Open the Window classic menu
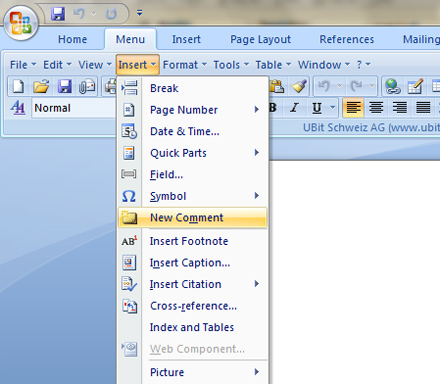The image size is (440, 384). pos(324,65)
